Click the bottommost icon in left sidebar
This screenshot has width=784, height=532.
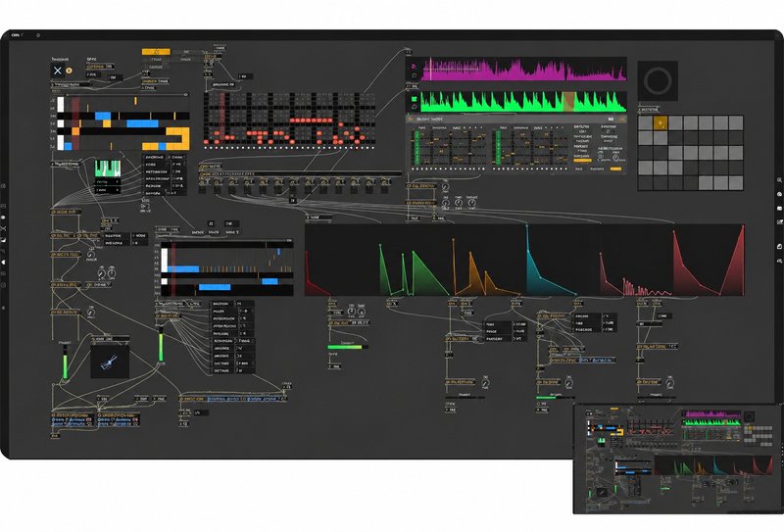pyautogui.click(x=3, y=308)
